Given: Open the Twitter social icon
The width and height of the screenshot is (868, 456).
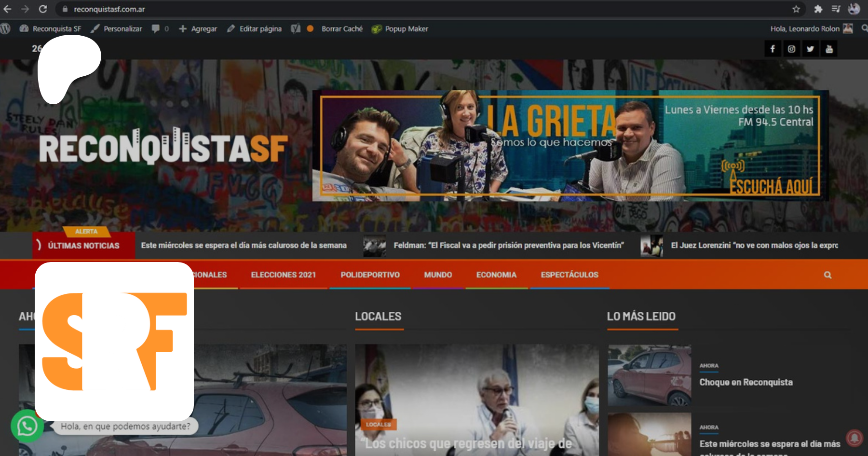Looking at the screenshot, I should 810,49.
